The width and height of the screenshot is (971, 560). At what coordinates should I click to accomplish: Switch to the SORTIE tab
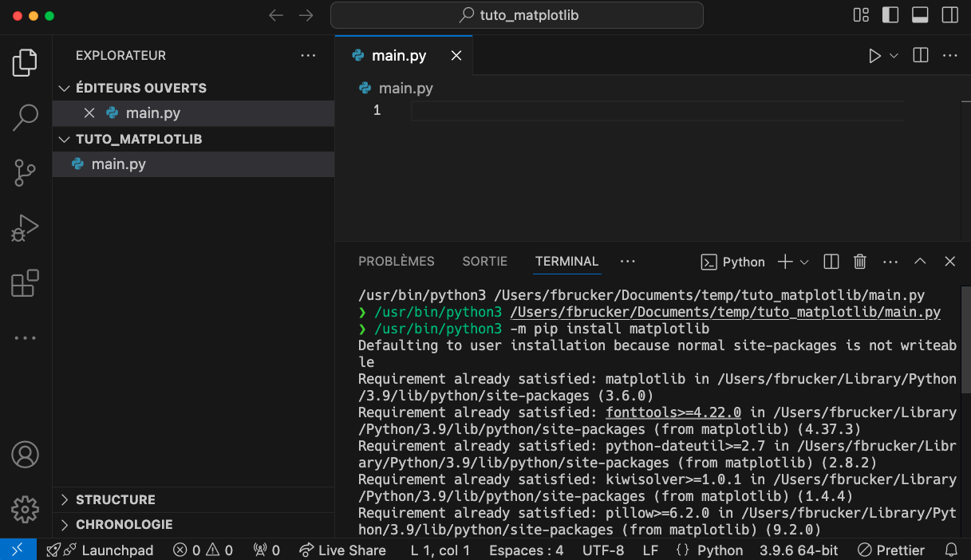point(484,262)
